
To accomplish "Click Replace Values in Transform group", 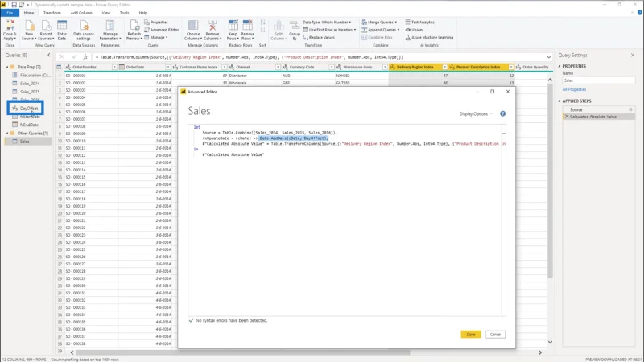I will tap(319, 37).
